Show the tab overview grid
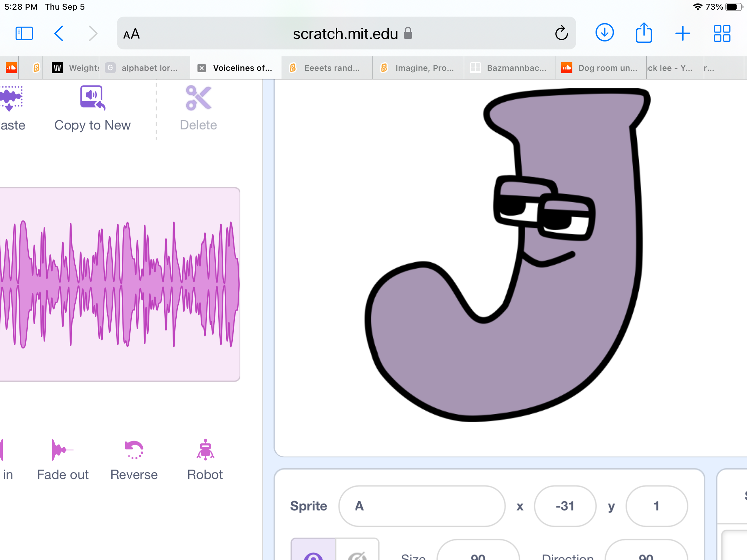Image resolution: width=747 pixels, height=560 pixels. tap(722, 34)
